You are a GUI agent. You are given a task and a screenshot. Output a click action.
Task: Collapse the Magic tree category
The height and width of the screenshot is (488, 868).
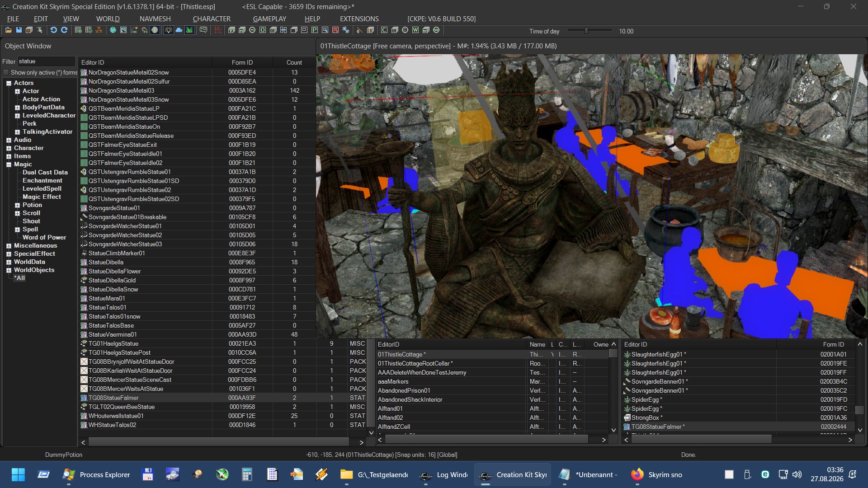(x=9, y=164)
